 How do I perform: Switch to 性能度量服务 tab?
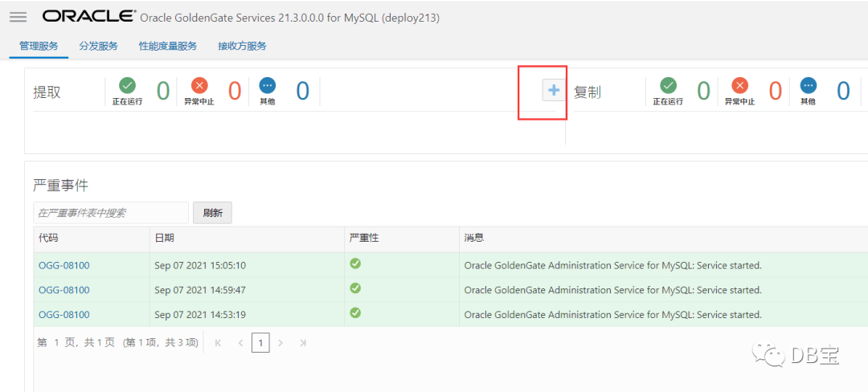pos(168,46)
